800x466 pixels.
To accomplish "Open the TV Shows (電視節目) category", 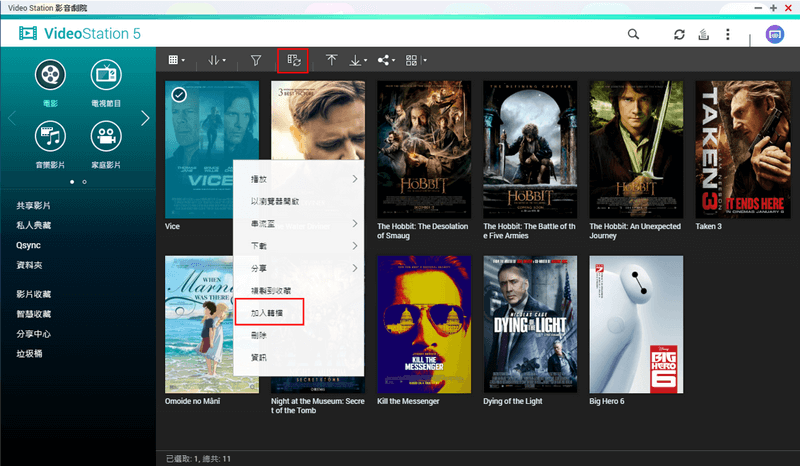I will (106, 83).
